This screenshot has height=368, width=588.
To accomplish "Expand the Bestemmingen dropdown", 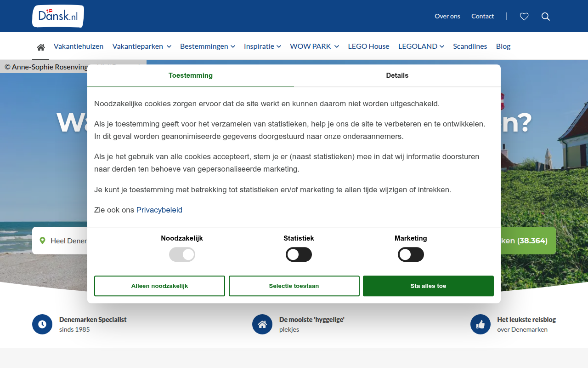I will click(208, 46).
